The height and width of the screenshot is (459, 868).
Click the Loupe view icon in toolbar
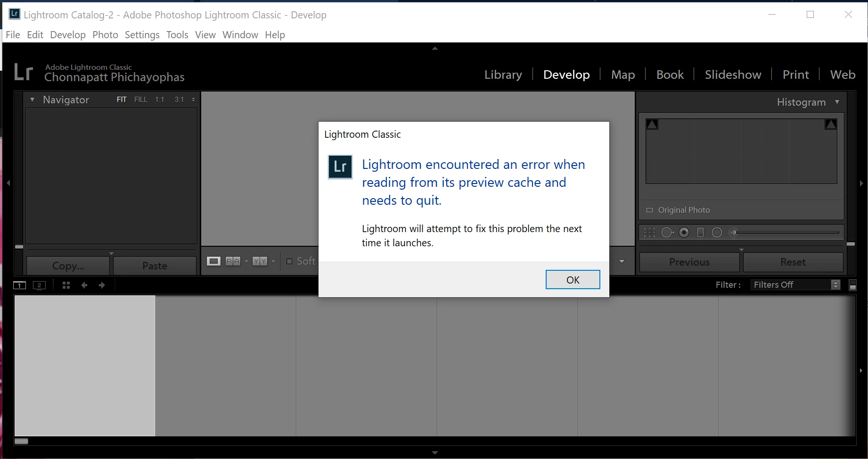point(213,261)
